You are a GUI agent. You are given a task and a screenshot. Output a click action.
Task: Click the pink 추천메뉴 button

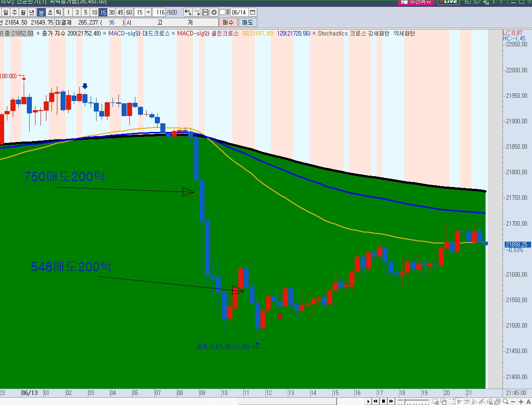[x=416, y=2]
